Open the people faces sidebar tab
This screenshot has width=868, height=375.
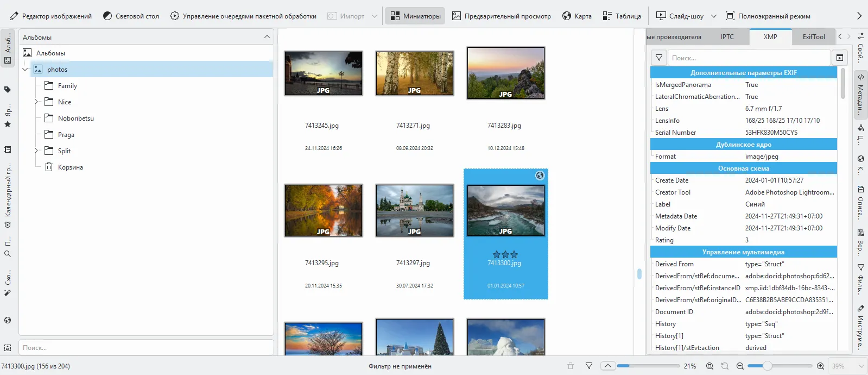(8, 347)
